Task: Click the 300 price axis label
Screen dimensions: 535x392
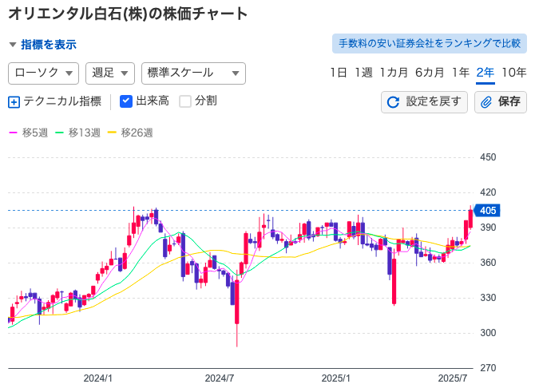Action: tap(488, 333)
